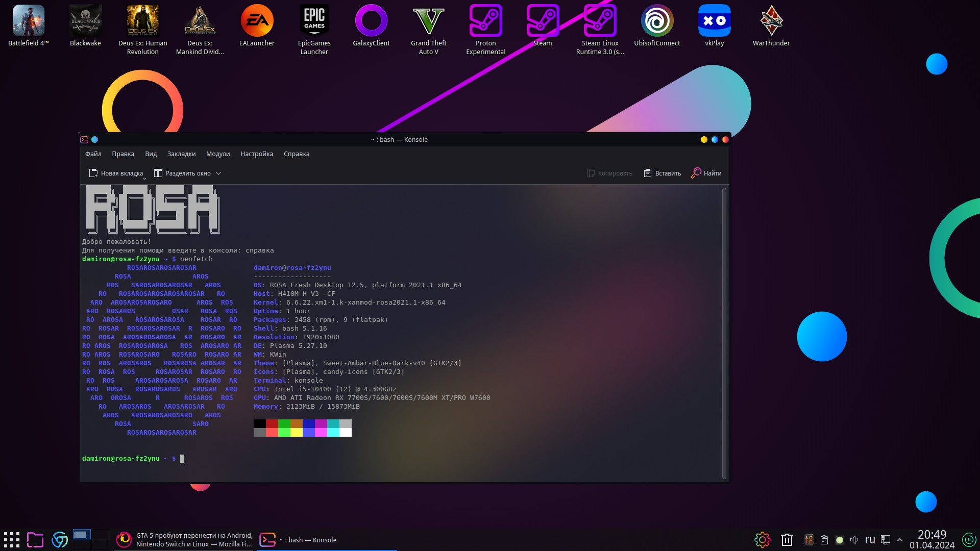The height and width of the screenshot is (551, 980).
Task: Launch UbisoftConnect desktop icon
Action: click(657, 26)
